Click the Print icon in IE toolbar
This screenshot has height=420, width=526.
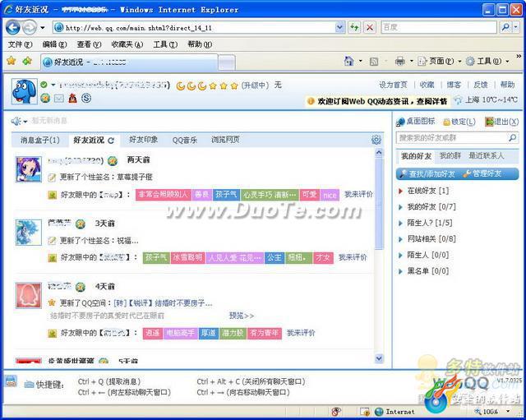(400, 61)
